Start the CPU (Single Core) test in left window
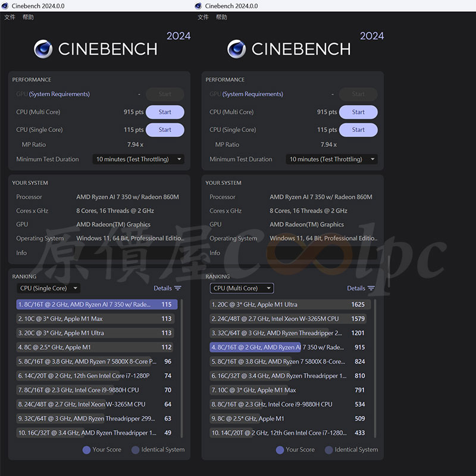The width and height of the screenshot is (476, 476). tap(165, 130)
